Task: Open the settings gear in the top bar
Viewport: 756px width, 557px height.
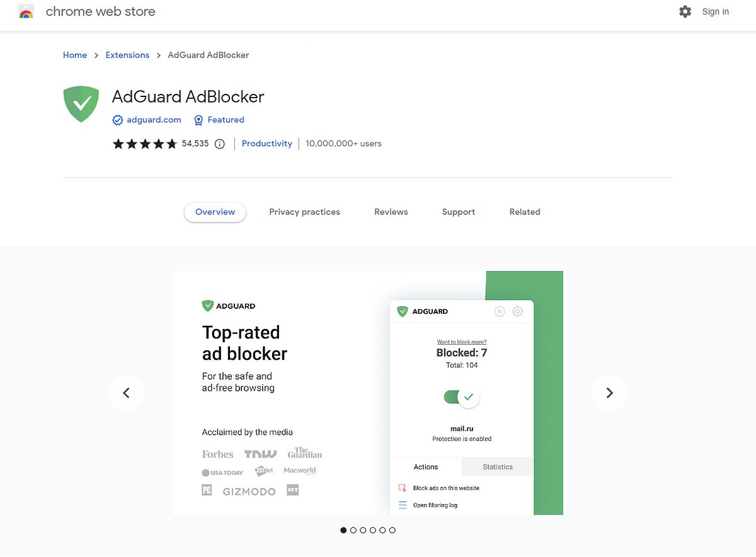Action: [685, 11]
